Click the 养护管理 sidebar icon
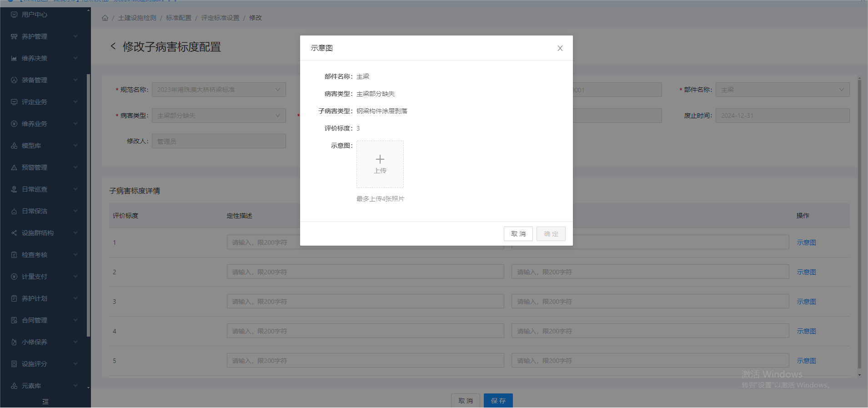Viewport: 868px width, 408px height. point(14,36)
